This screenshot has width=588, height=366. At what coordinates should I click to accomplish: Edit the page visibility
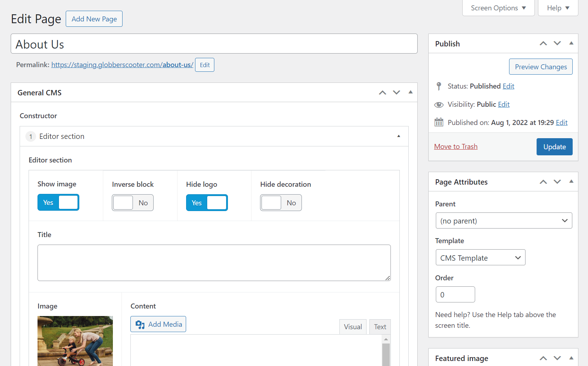pos(504,104)
